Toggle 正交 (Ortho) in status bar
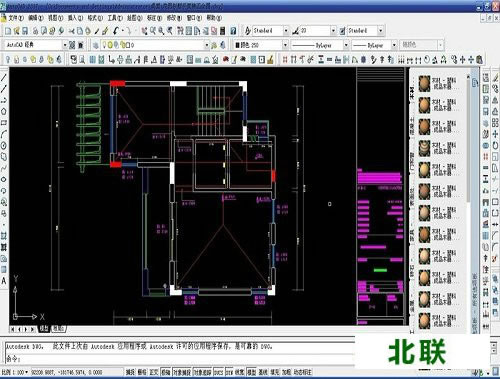The image size is (500, 379). click(x=154, y=372)
